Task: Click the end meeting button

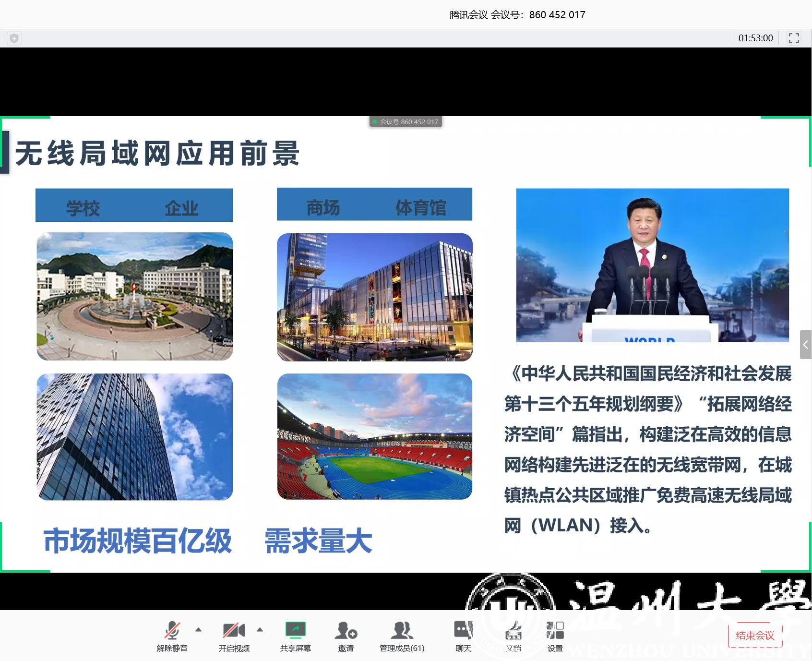Action: click(x=755, y=636)
